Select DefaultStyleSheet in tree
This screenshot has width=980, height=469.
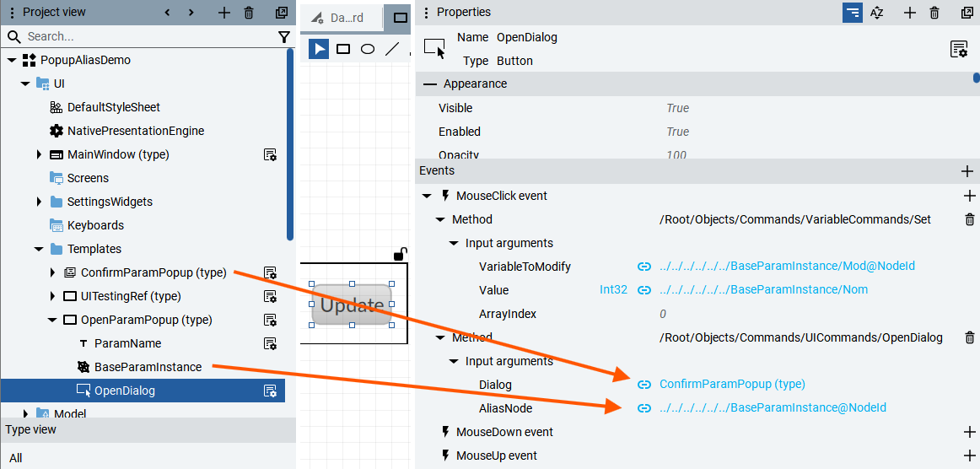(114, 108)
